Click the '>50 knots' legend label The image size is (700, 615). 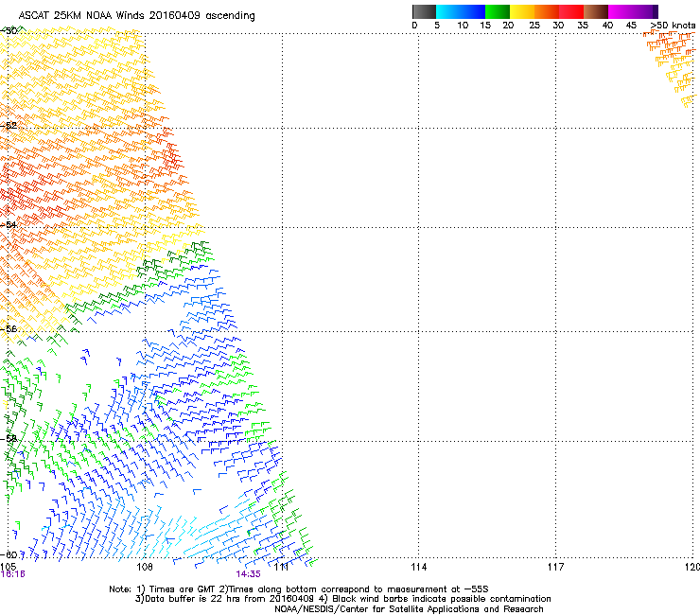pyautogui.click(x=673, y=26)
